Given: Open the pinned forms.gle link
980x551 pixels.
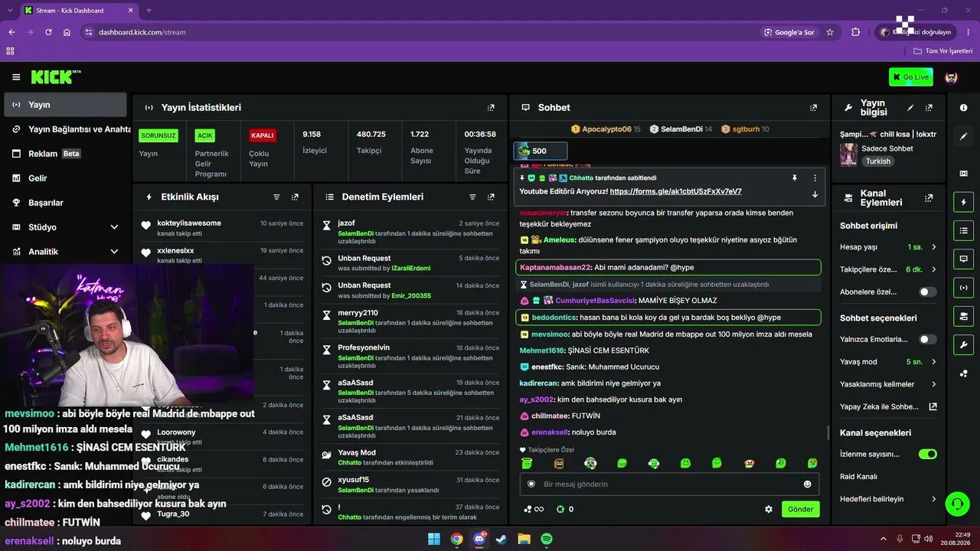Looking at the screenshot, I should [x=675, y=191].
